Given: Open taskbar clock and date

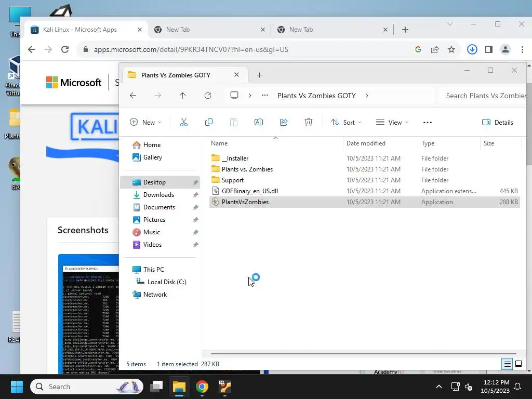Looking at the screenshot, I should pyautogui.click(x=496, y=387).
